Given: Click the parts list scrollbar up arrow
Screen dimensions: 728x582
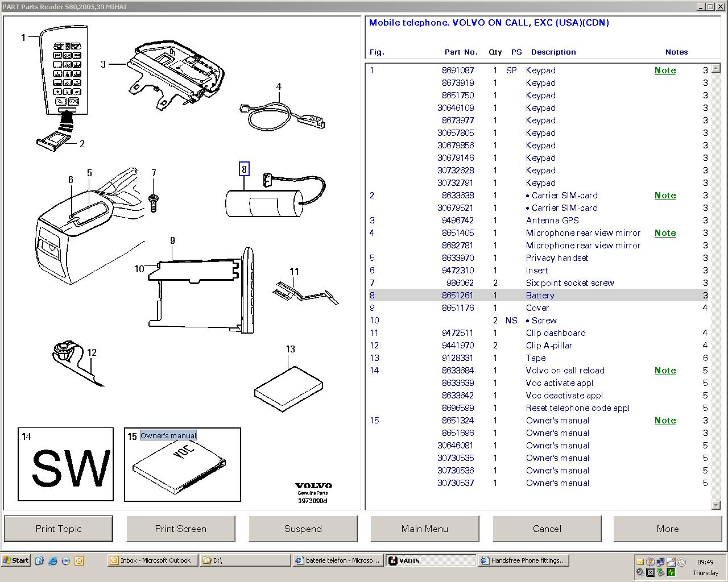Looking at the screenshot, I should (716, 69).
